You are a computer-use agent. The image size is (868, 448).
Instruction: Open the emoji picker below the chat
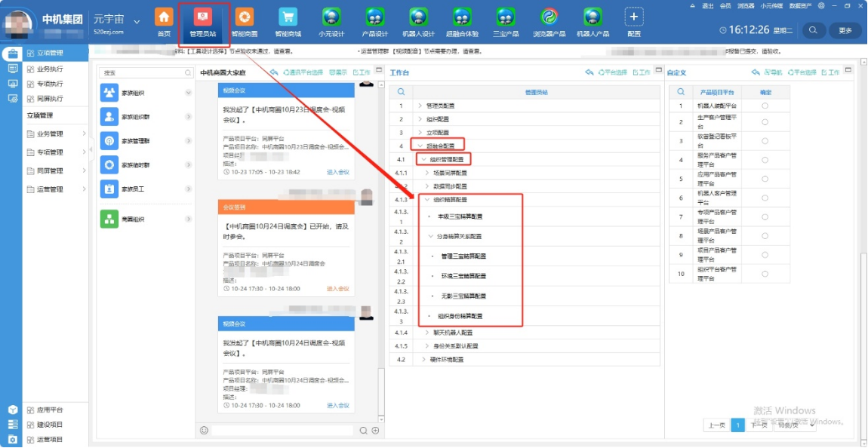(204, 431)
